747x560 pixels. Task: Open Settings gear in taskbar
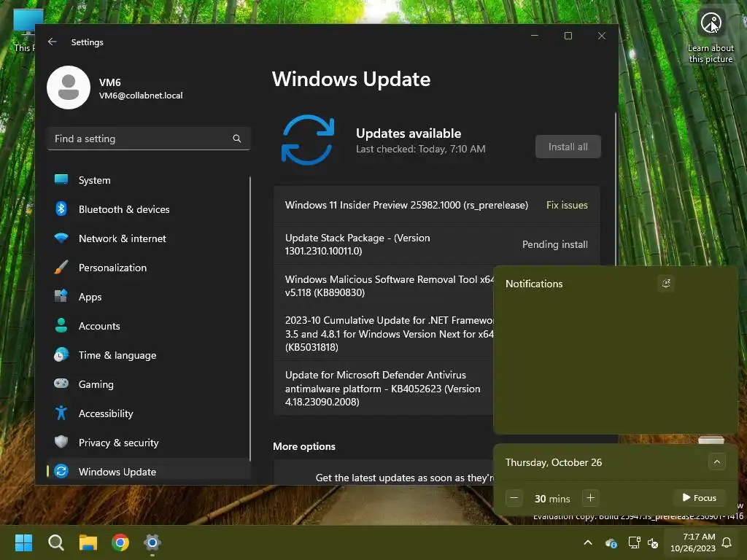point(152,542)
